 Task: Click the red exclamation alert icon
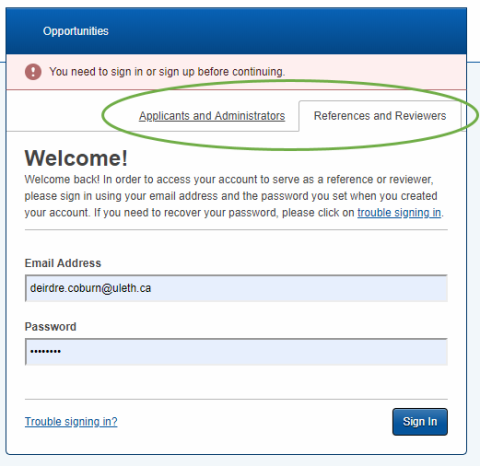click(33, 72)
